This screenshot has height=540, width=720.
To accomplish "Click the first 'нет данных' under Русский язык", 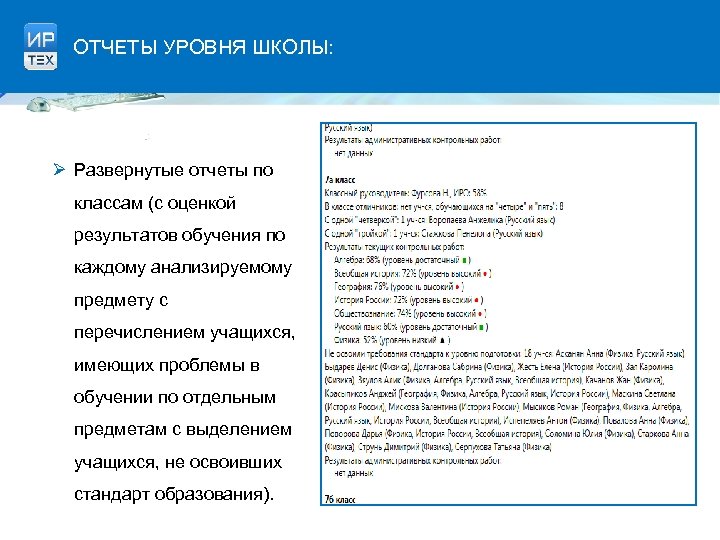I will [354, 153].
